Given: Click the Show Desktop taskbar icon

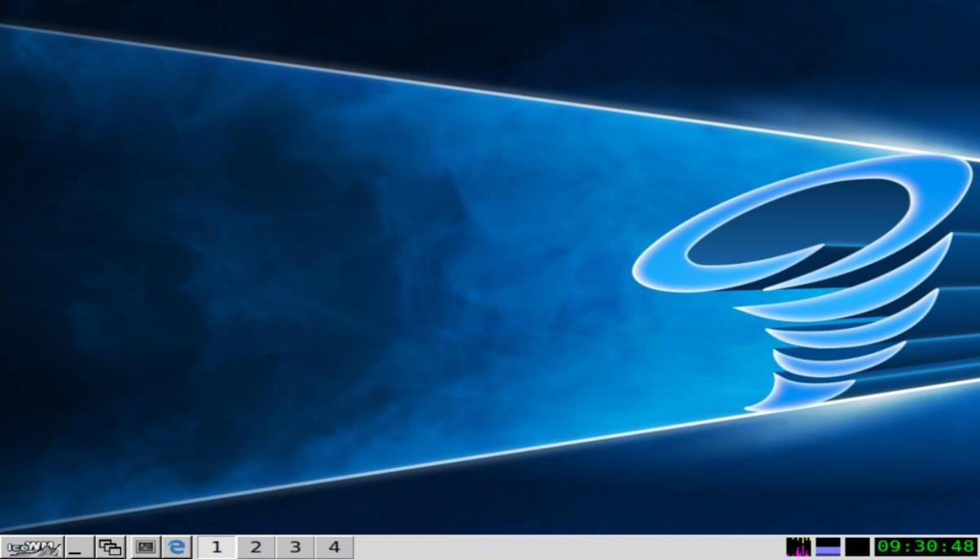Looking at the screenshot, I should (79, 547).
